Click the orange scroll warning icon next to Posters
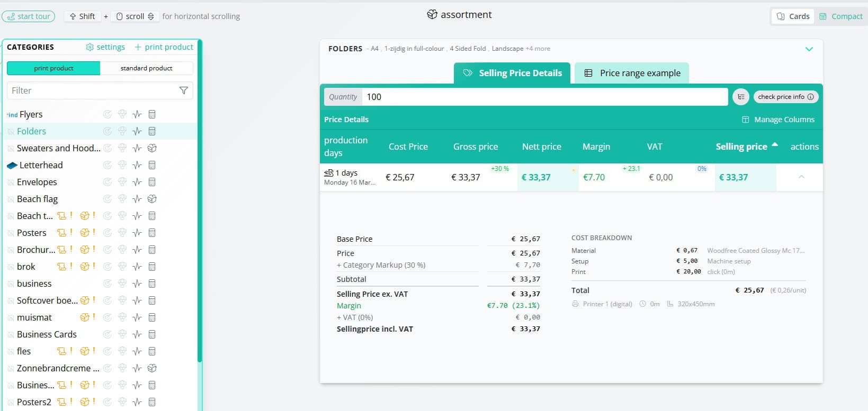868x411 pixels. pyautogui.click(x=62, y=233)
